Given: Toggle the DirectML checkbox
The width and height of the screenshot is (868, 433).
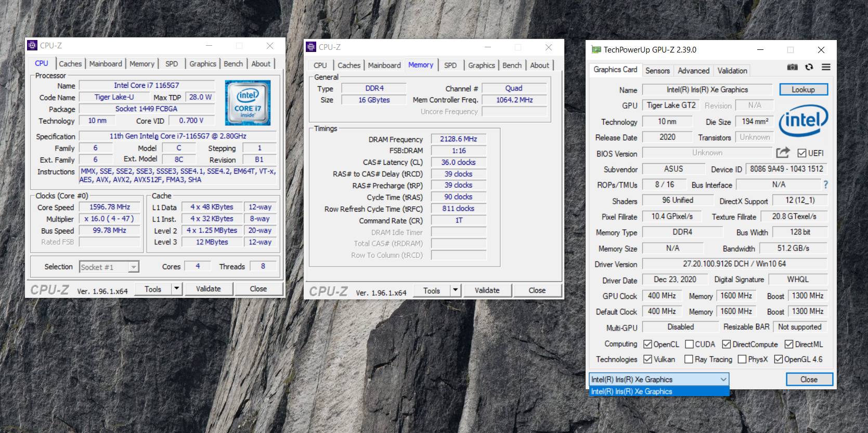Looking at the screenshot, I should [789, 344].
